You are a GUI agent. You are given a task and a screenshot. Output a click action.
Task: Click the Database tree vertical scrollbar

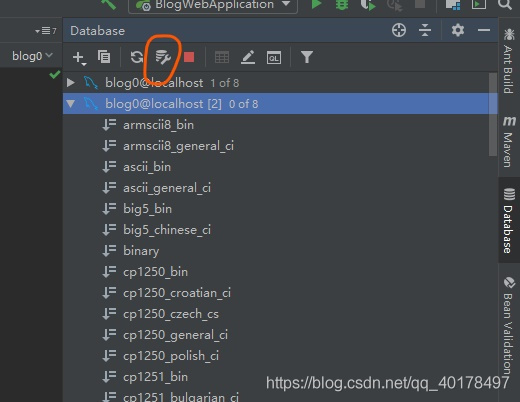click(x=493, y=114)
